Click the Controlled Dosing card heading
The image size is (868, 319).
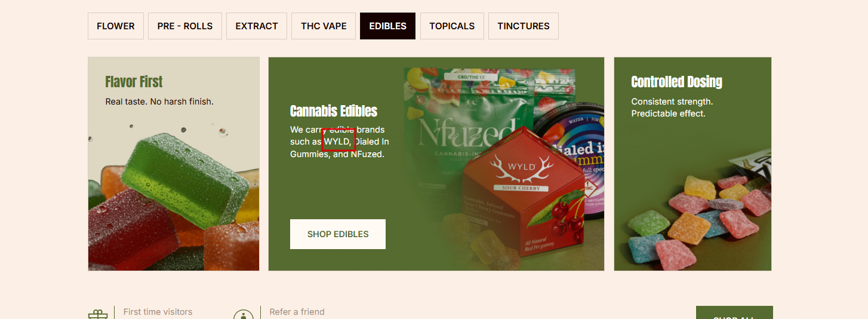point(676,82)
